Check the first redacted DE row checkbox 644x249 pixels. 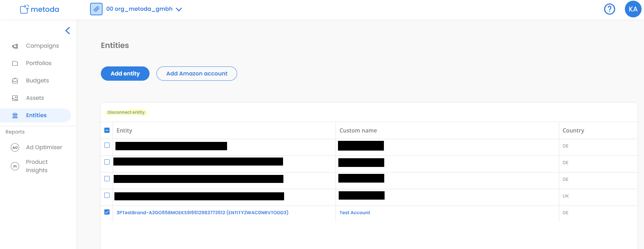107,145
